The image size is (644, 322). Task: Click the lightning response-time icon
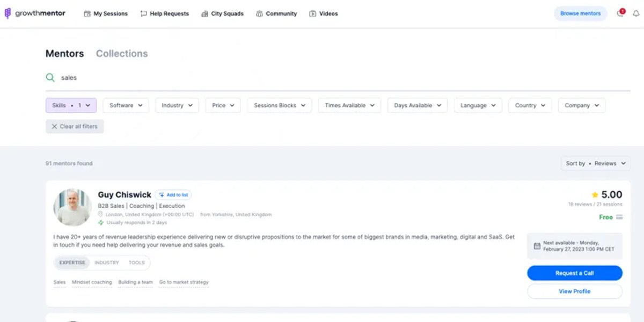(101, 222)
